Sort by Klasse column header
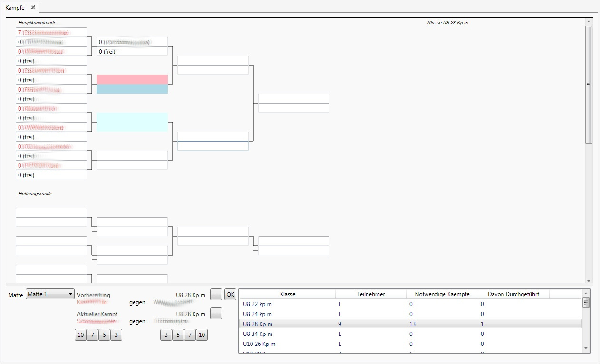The image size is (600, 364). [288, 294]
